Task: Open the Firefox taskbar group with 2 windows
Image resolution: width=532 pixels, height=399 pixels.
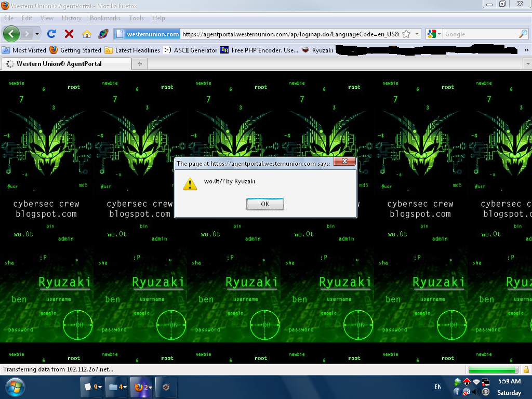Action: [x=142, y=387]
